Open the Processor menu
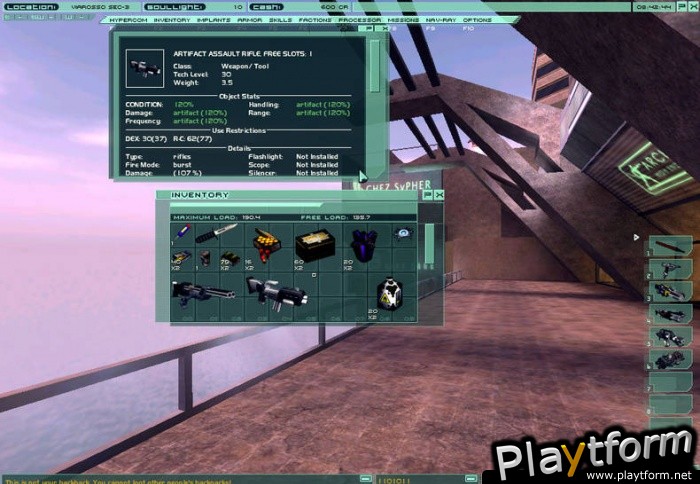 point(359,20)
